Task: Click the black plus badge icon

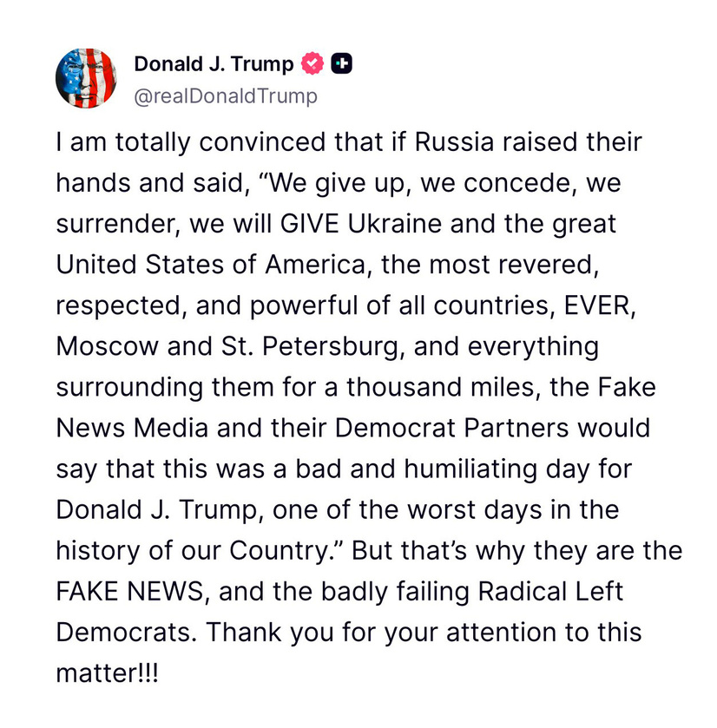Action: (x=341, y=63)
